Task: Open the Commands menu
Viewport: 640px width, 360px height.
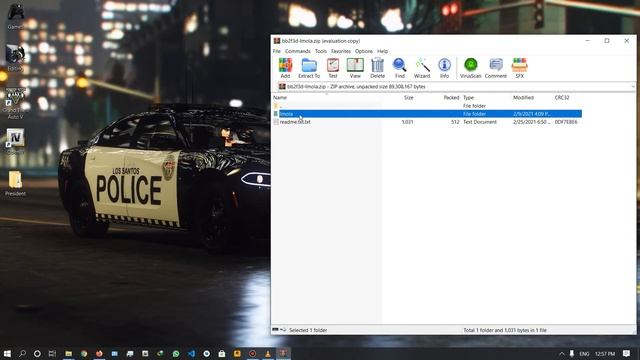Action: click(x=298, y=51)
